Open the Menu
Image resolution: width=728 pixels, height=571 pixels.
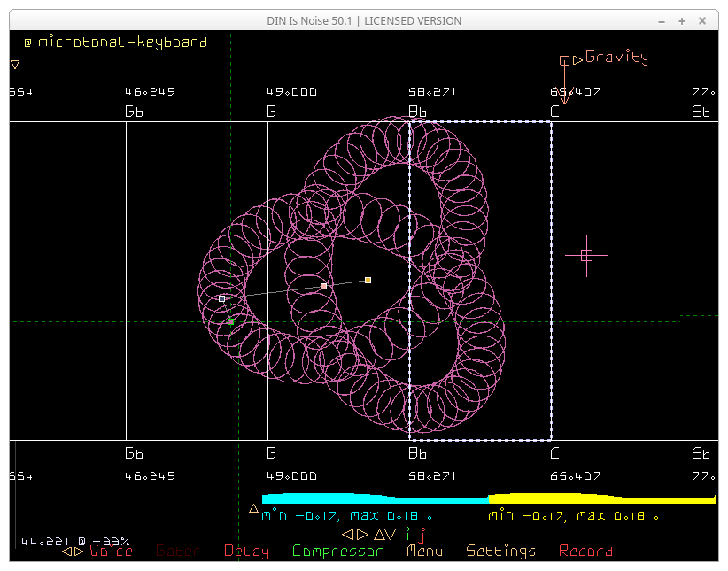[424, 552]
